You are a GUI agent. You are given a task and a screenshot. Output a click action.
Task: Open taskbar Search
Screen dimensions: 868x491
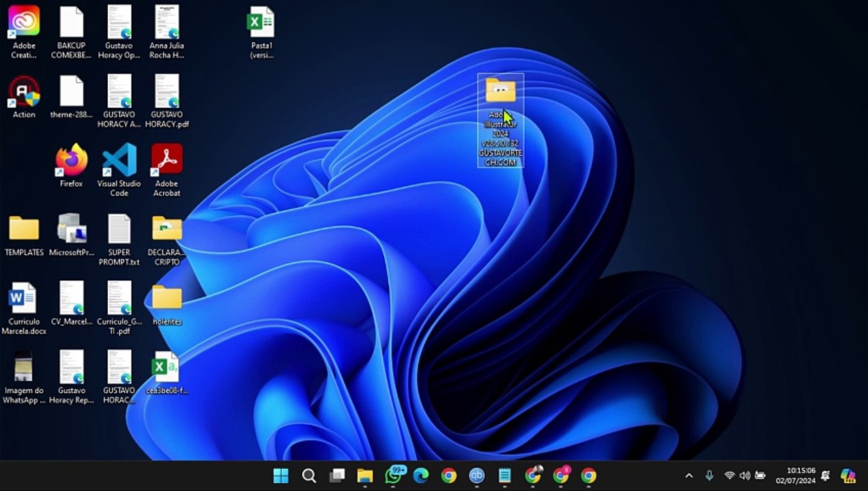pyautogui.click(x=308, y=475)
